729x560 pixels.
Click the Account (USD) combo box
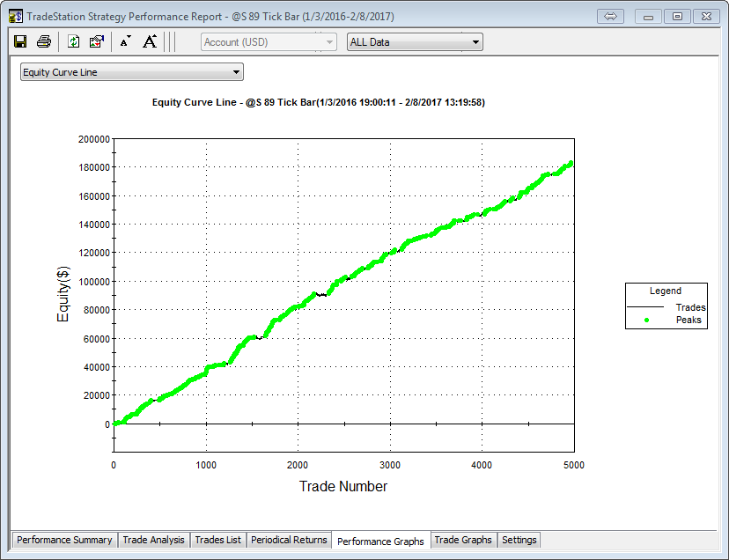click(x=269, y=41)
